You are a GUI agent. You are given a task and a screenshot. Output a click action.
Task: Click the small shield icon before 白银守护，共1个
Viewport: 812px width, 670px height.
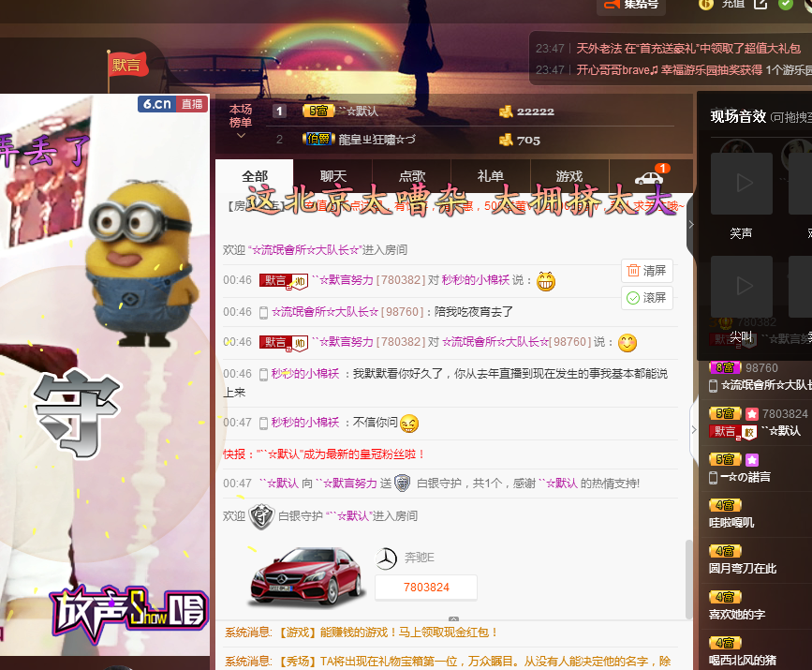tap(403, 484)
